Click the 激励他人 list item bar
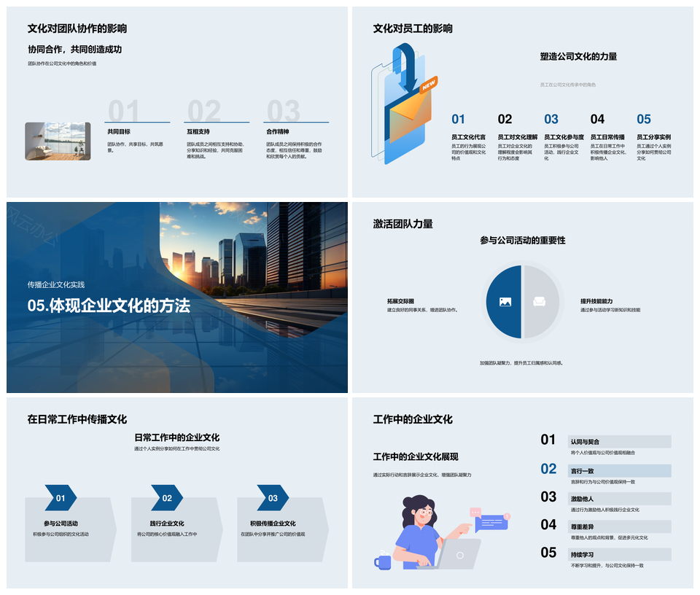This screenshot has height=595, width=700. 619,499
